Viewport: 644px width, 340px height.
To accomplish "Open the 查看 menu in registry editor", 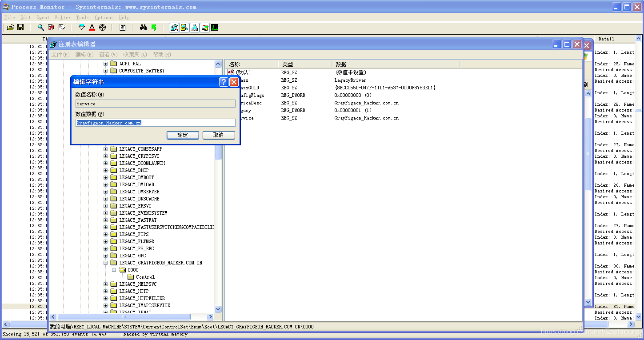I will (x=108, y=55).
